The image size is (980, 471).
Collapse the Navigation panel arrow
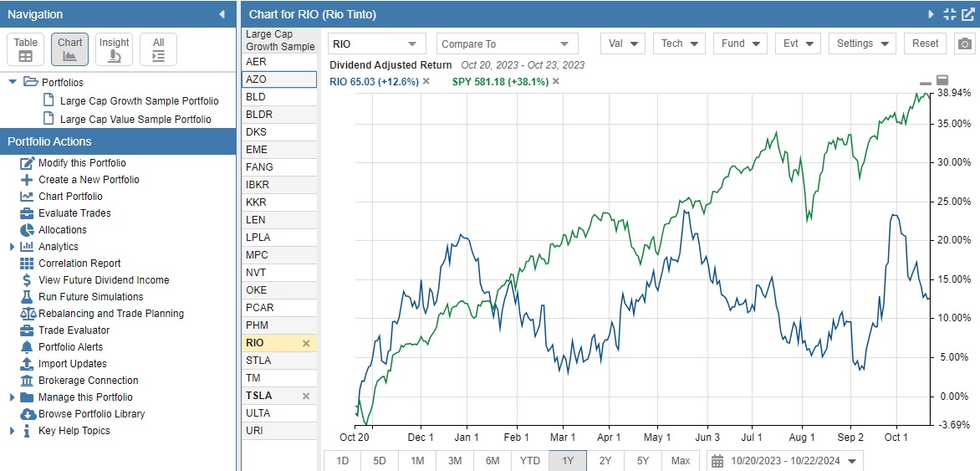pos(222,14)
